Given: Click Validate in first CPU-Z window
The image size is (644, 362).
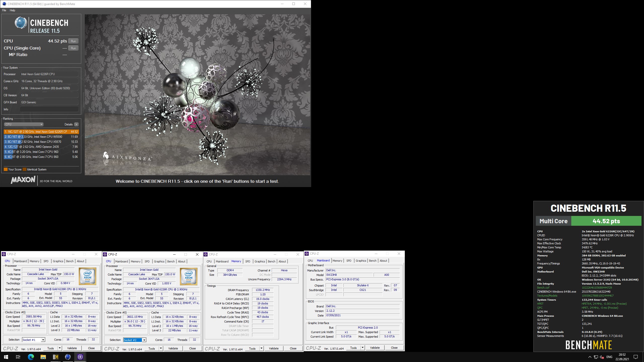Looking at the screenshot, I should (72, 348).
